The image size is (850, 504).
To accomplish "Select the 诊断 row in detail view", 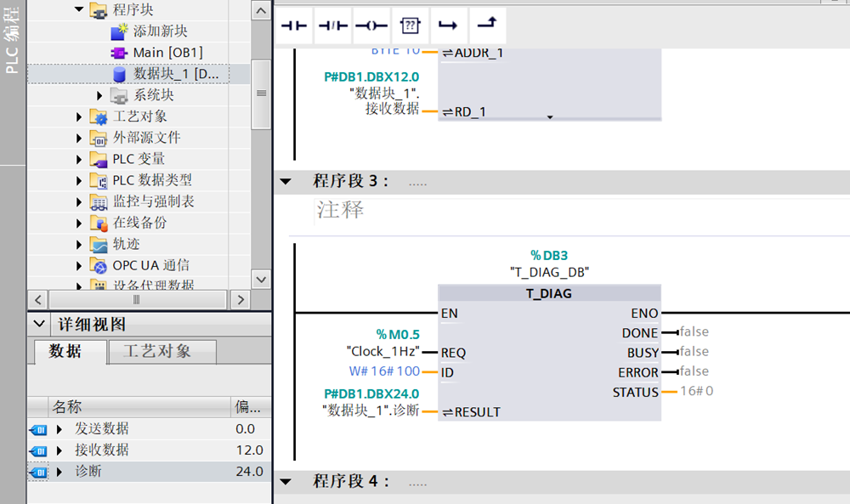I will [x=88, y=471].
